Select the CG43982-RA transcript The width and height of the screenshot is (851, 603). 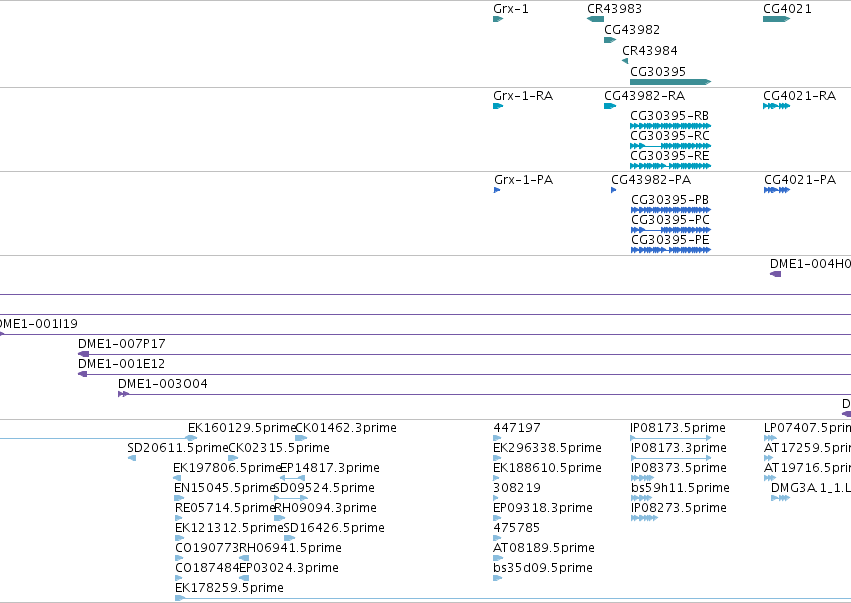coord(609,106)
